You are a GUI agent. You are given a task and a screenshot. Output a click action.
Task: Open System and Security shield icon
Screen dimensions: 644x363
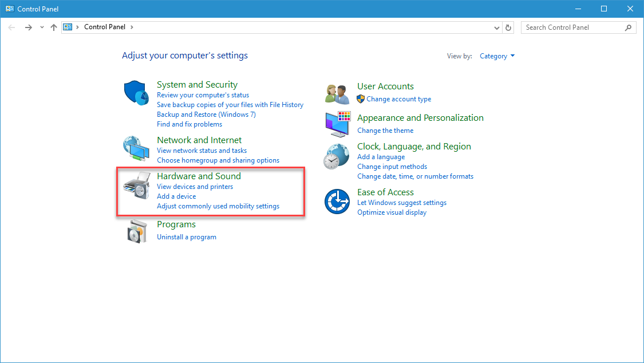(x=136, y=93)
